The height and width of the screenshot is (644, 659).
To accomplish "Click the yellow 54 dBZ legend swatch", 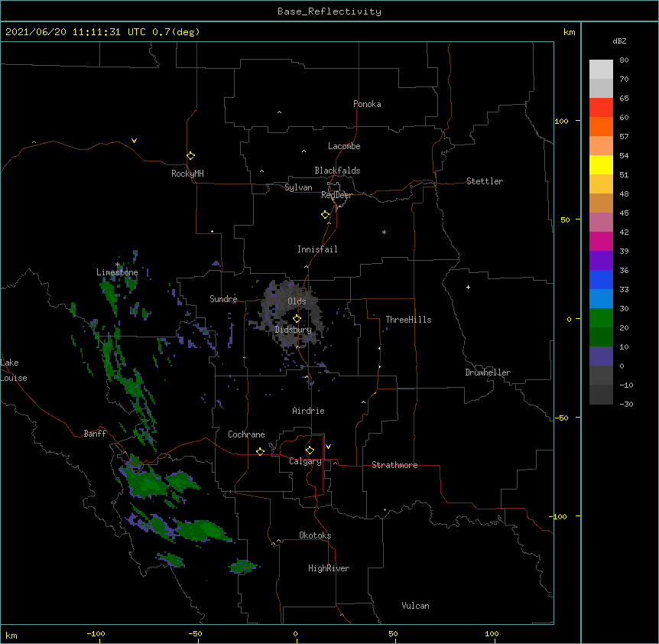I will (601, 164).
